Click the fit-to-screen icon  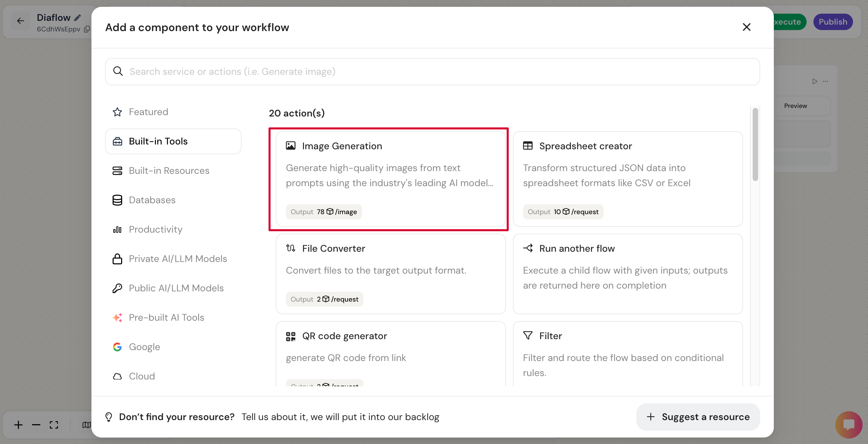[54, 425]
